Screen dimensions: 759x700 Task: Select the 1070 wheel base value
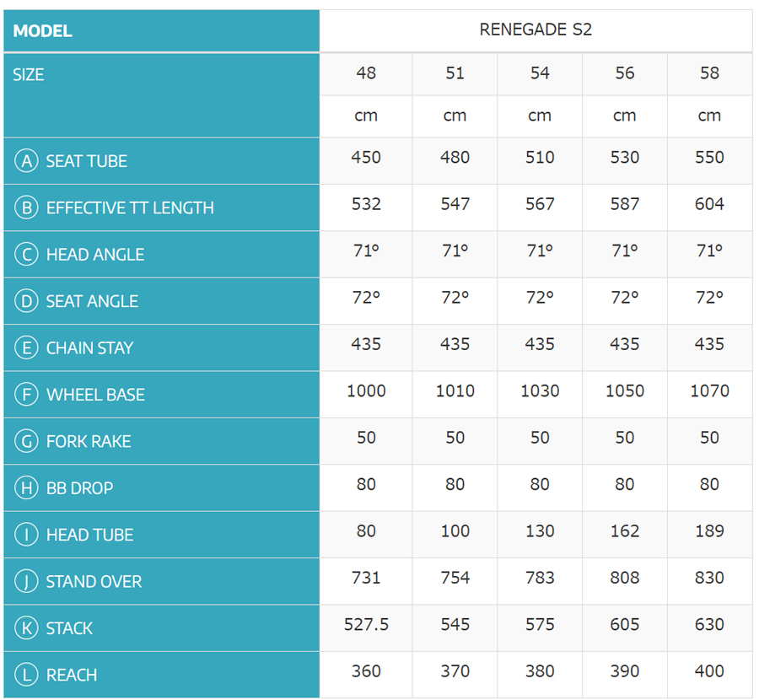(x=709, y=391)
